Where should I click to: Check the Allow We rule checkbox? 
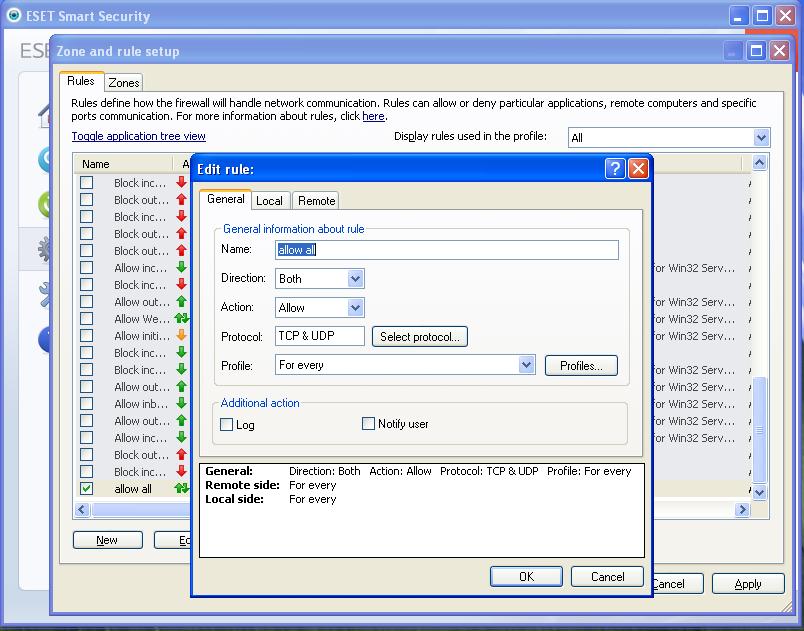[x=87, y=318]
